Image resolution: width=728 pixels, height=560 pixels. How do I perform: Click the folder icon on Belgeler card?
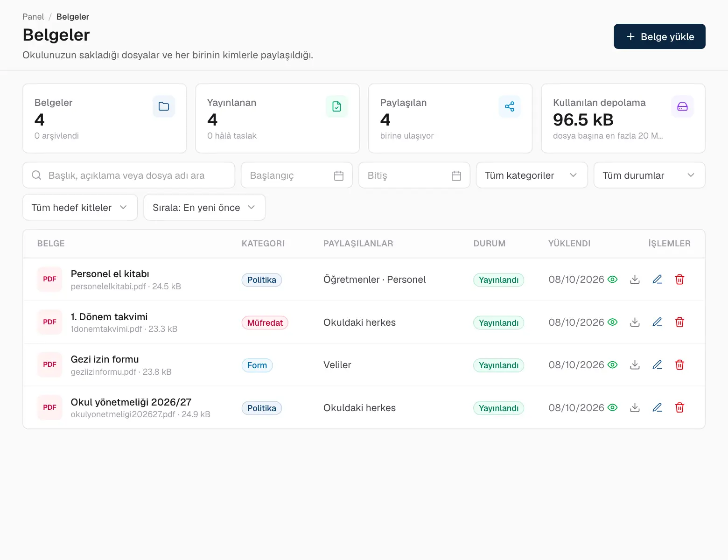(x=164, y=106)
